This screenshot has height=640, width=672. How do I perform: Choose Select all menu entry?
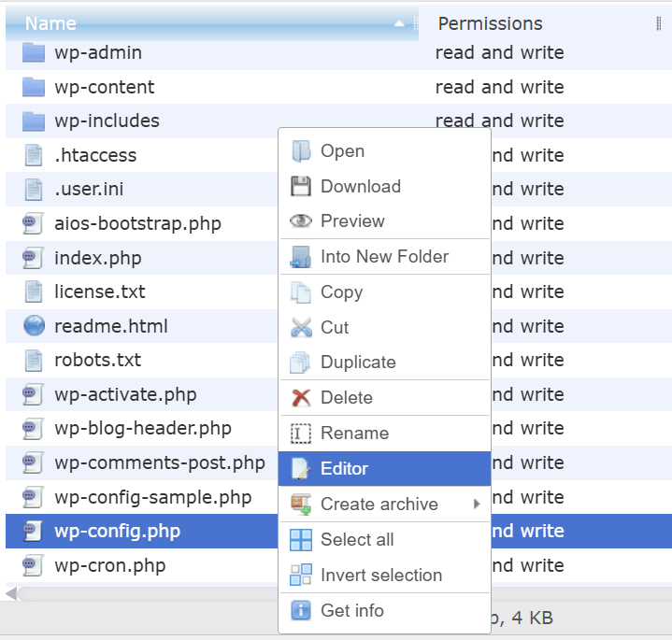click(384, 540)
